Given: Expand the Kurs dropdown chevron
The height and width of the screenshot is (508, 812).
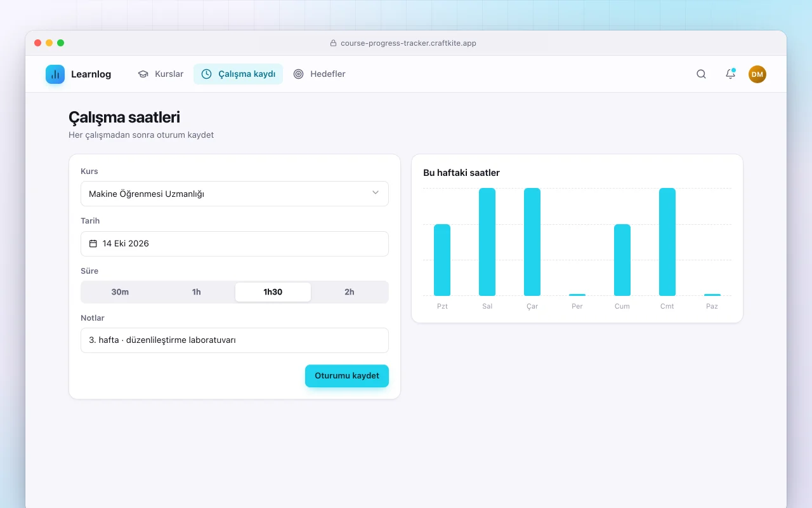Looking at the screenshot, I should (x=376, y=193).
